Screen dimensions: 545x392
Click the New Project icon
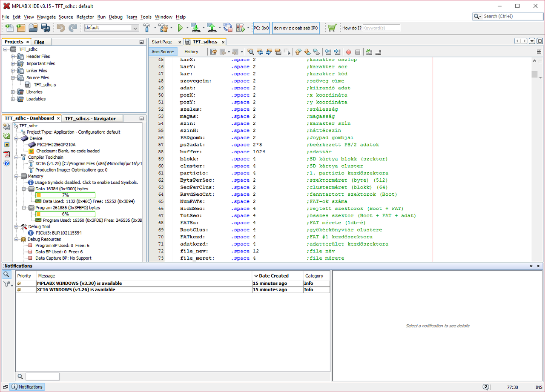[x=21, y=28]
